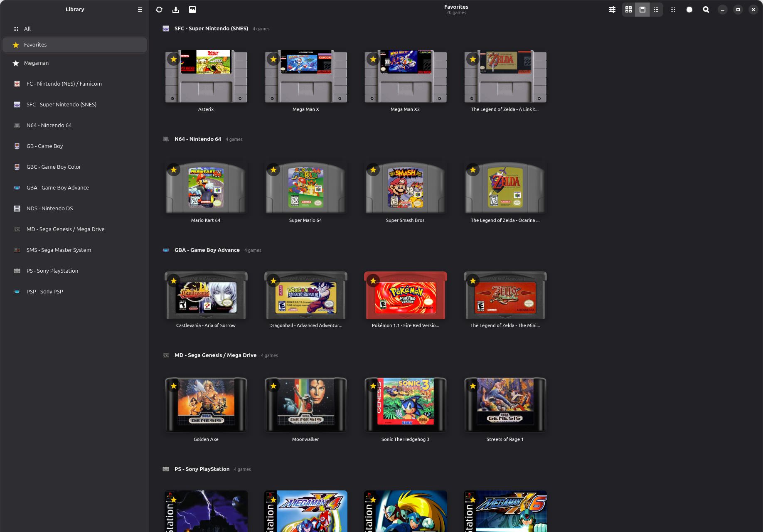
Task: Open FC - Nintendo (NES) / Famicom platform
Action: click(75, 84)
